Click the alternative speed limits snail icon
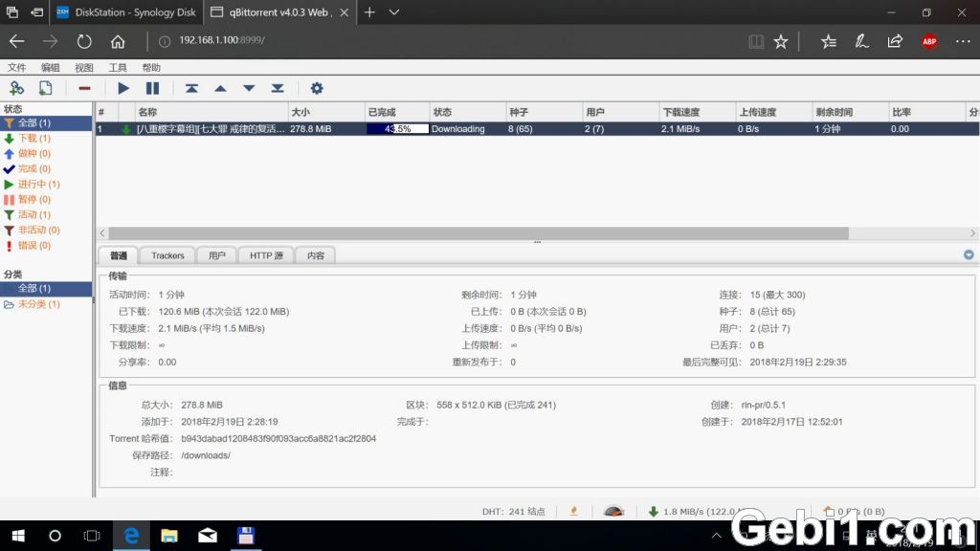980x551 pixels. pyautogui.click(x=612, y=511)
